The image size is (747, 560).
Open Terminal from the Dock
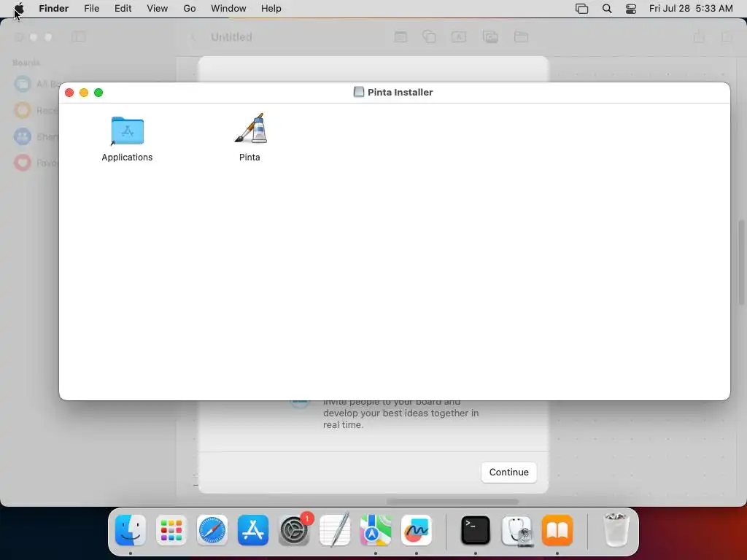pos(476,530)
